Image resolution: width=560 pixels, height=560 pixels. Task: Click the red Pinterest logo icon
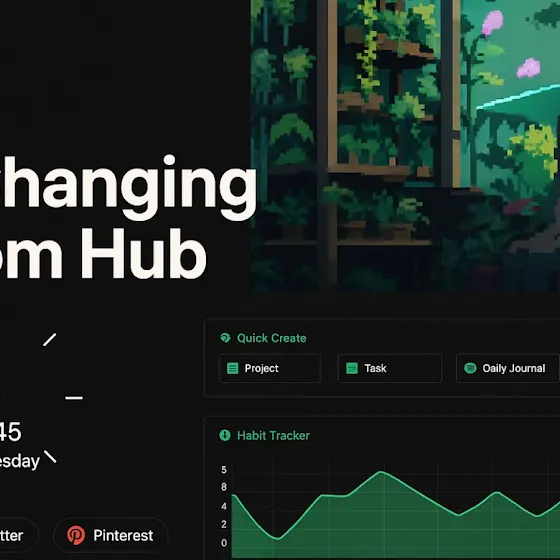[76, 535]
